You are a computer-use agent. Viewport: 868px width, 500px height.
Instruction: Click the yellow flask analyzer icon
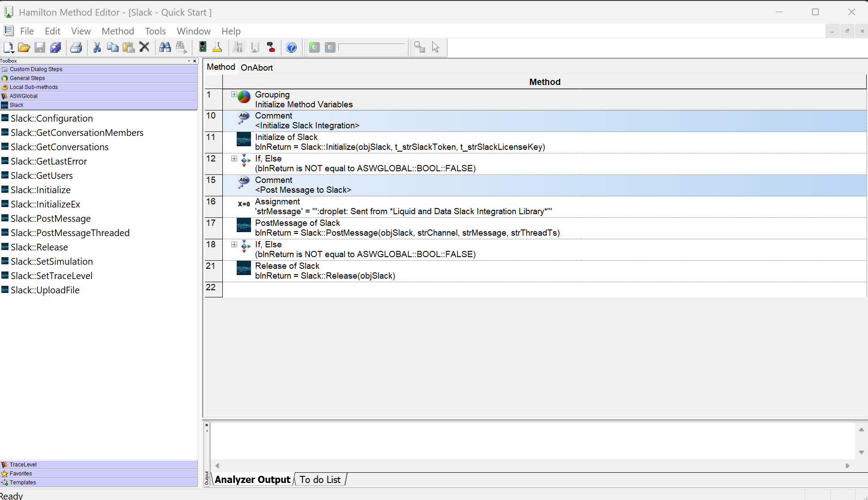pos(217,47)
